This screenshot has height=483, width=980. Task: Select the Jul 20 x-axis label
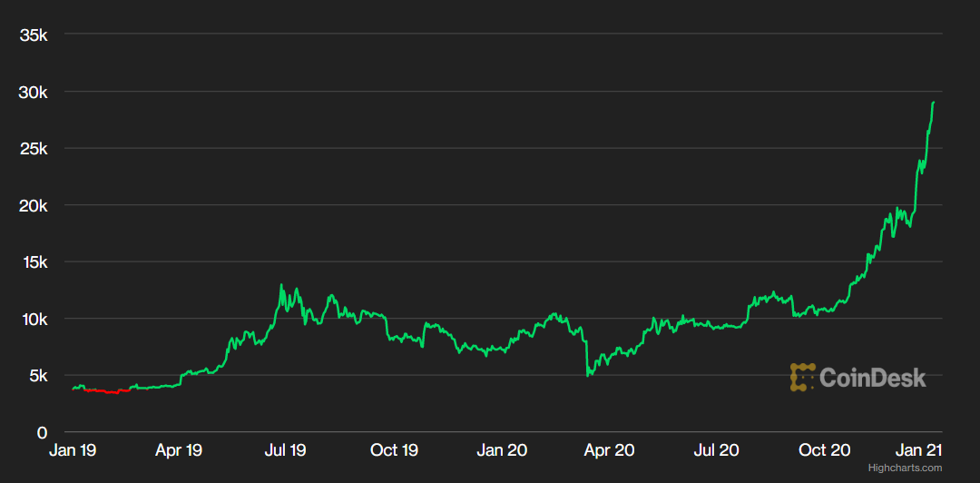(716, 449)
